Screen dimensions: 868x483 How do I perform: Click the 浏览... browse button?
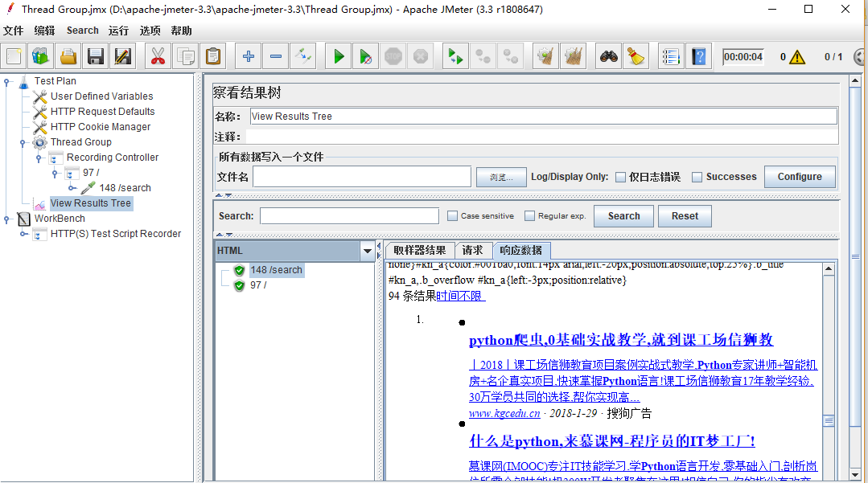point(501,177)
